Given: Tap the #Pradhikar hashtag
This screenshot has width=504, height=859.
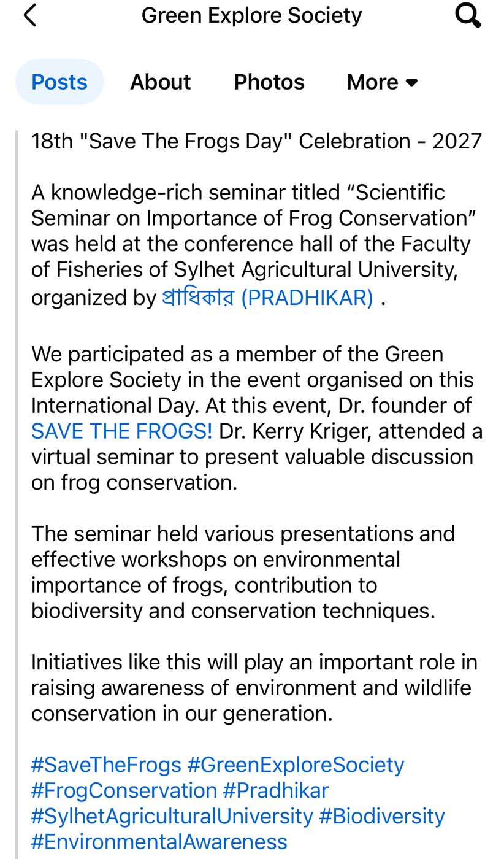Looking at the screenshot, I should [x=276, y=790].
